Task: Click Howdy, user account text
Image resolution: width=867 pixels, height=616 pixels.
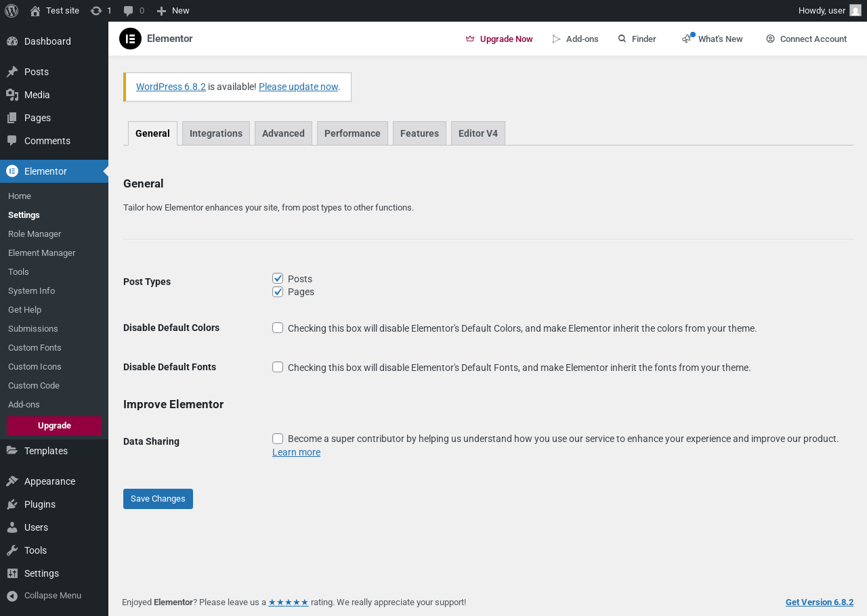Action: (822, 11)
